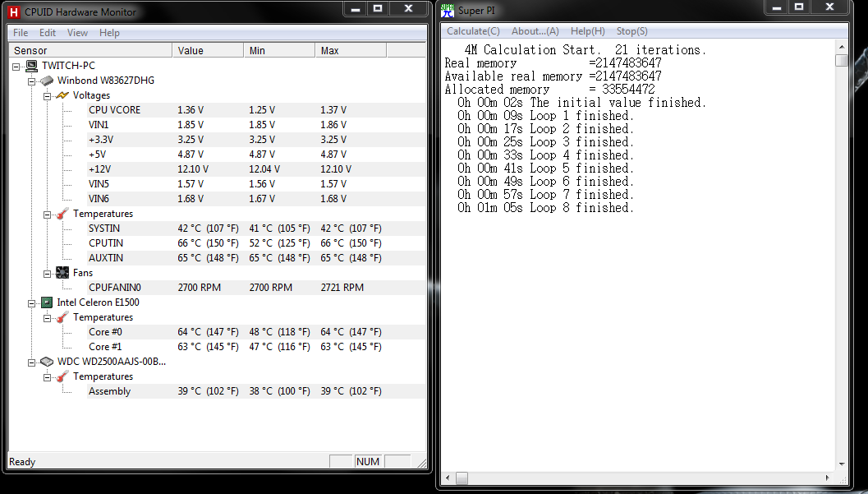The width and height of the screenshot is (868, 494).
Task: Click the Winbond W83627DHG chip icon
Action: [47, 81]
